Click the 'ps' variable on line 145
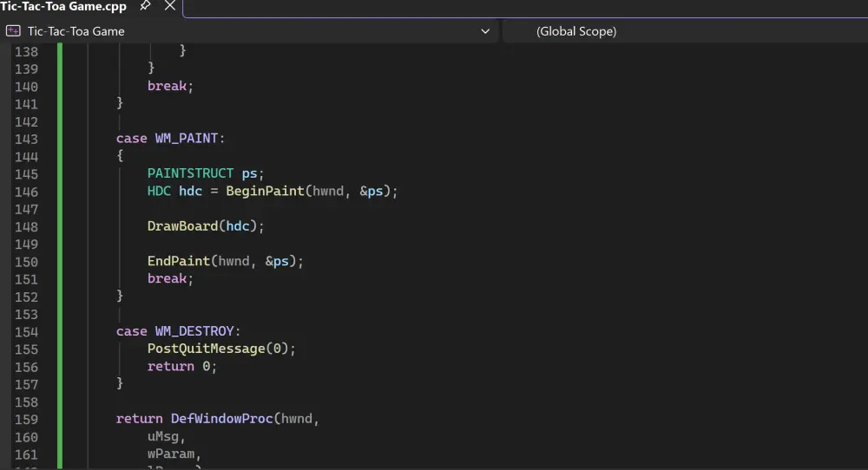The image size is (868, 470). point(249,174)
